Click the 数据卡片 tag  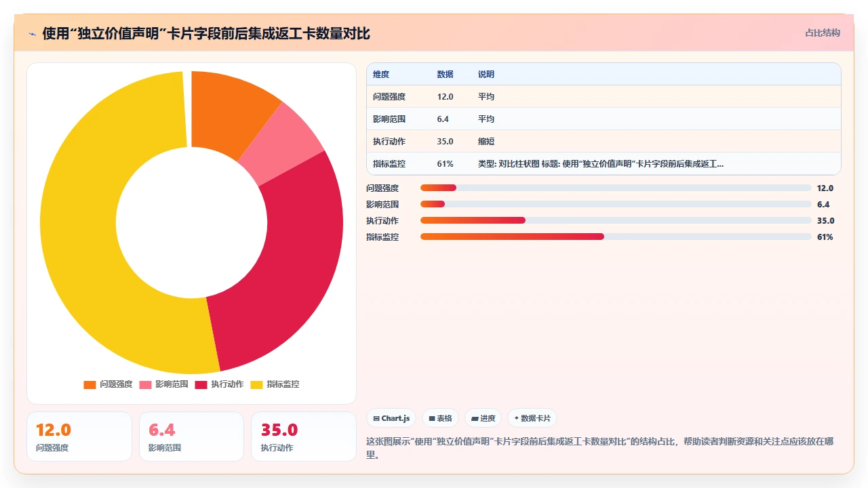(532, 418)
